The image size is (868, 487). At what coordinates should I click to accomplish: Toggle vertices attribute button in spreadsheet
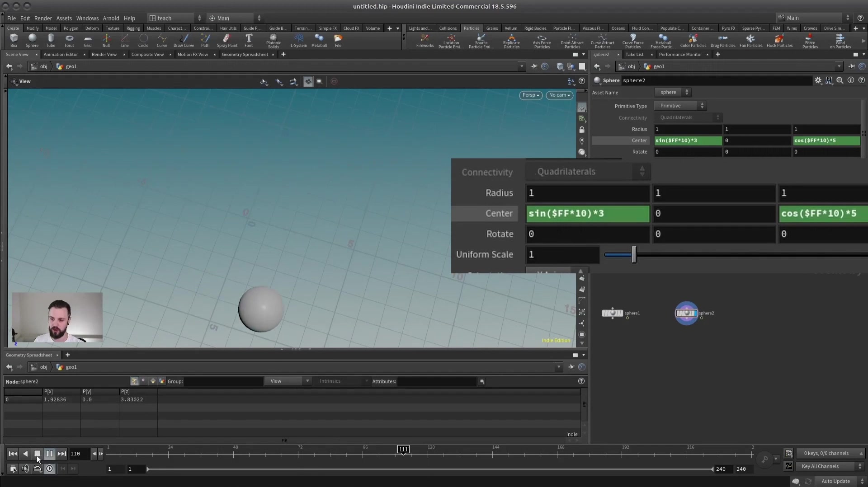tap(143, 381)
